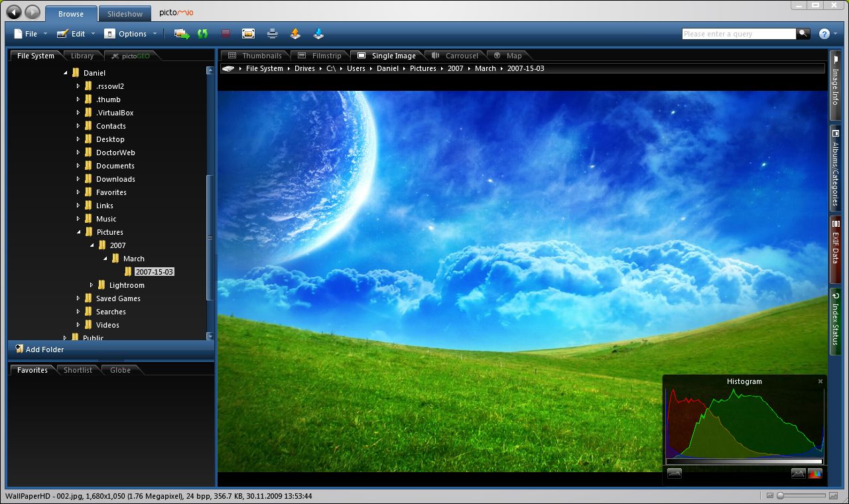Open the Options menu
The image size is (849, 504).
click(x=131, y=33)
